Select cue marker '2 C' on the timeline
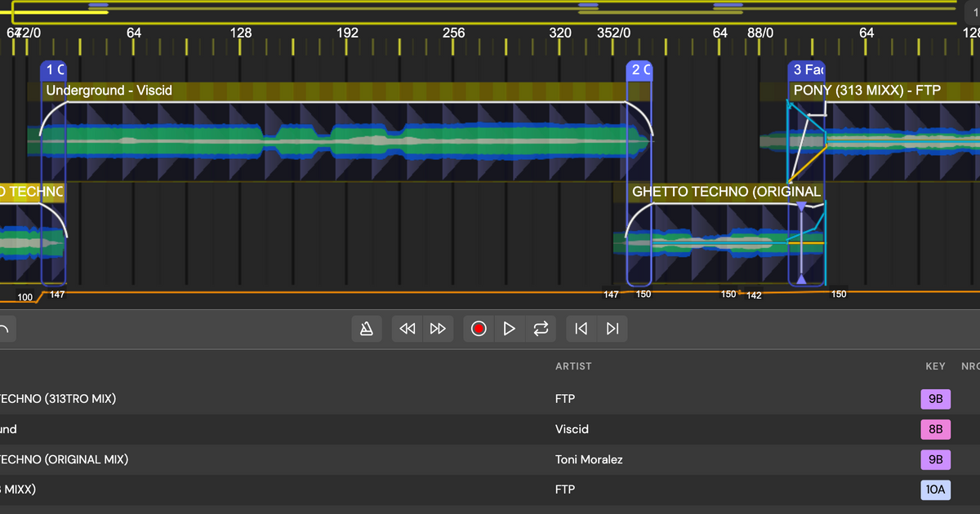This screenshot has width=980, height=514. (639, 70)
